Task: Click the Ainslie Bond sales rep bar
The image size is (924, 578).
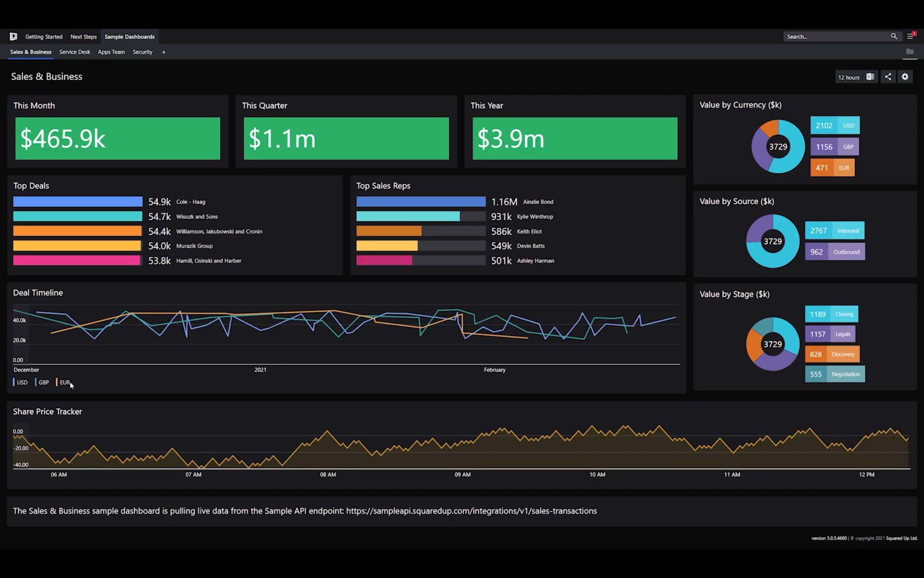Action: (x=421, y=202)
